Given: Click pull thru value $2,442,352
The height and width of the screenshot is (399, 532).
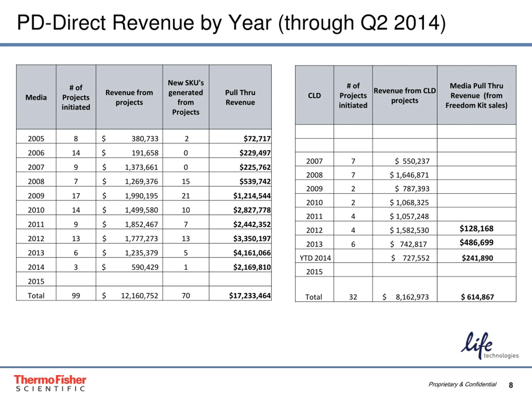Looking at the screenshot, I should [252, 224].
